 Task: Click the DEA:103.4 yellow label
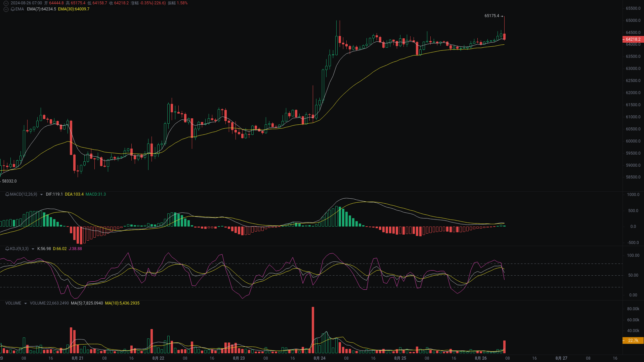75,194
